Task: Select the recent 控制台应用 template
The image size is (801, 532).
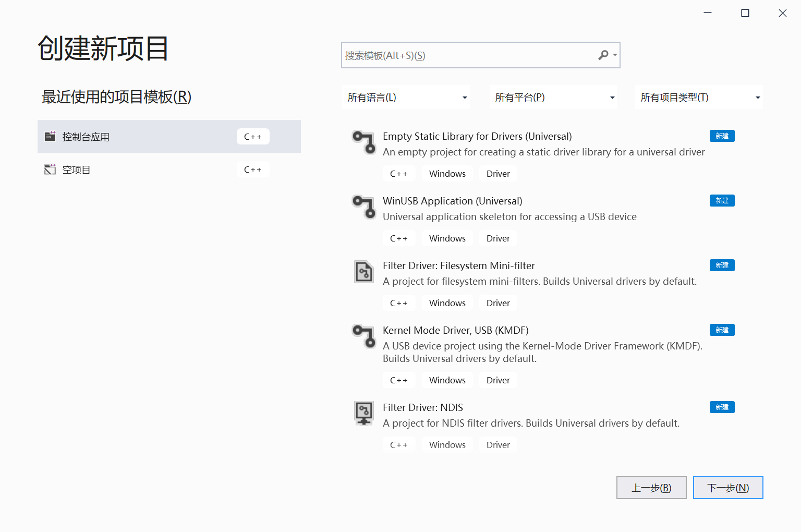Action: pyautogui.click(x=169, y=137)
